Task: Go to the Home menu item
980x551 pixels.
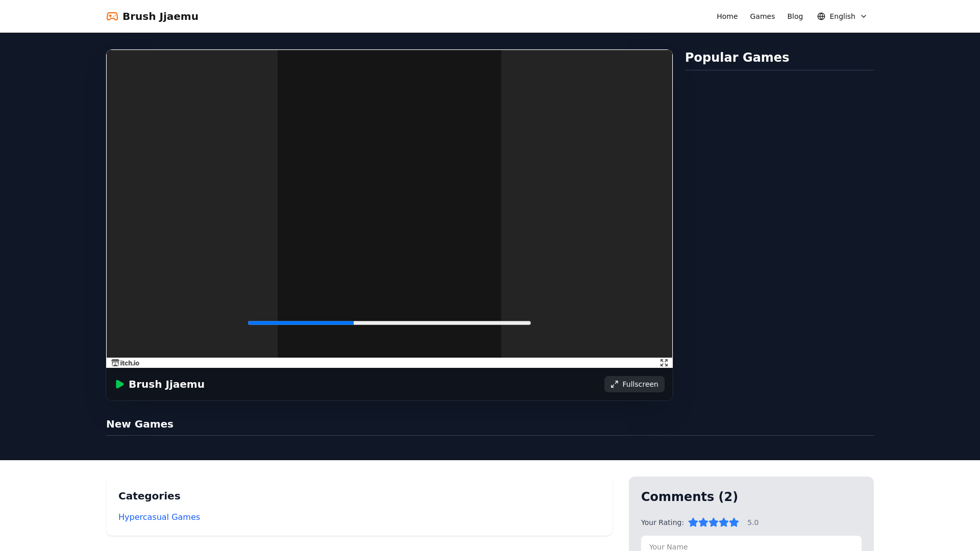Action: (x=727, y=16)
